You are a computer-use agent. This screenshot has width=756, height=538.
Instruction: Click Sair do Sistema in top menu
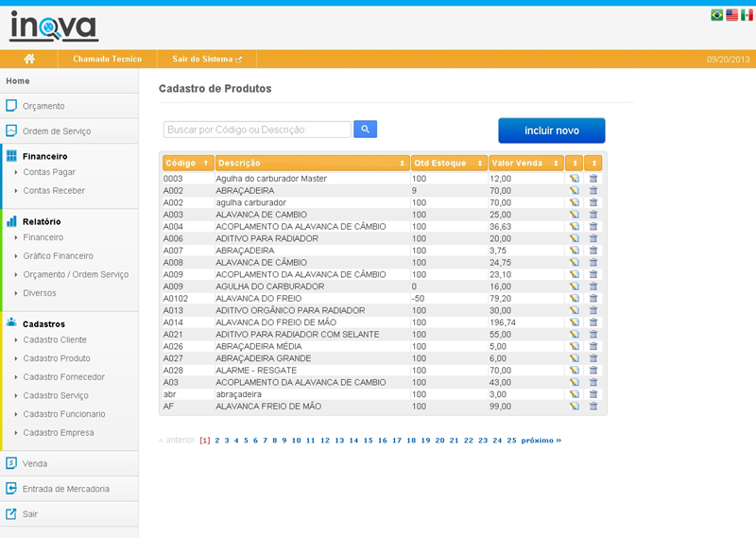tap(206, 59)
